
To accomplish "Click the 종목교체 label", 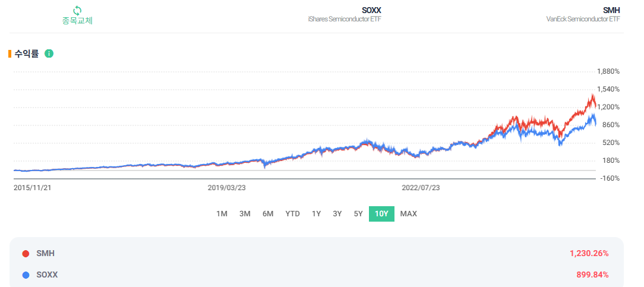I will coord(77,20).
